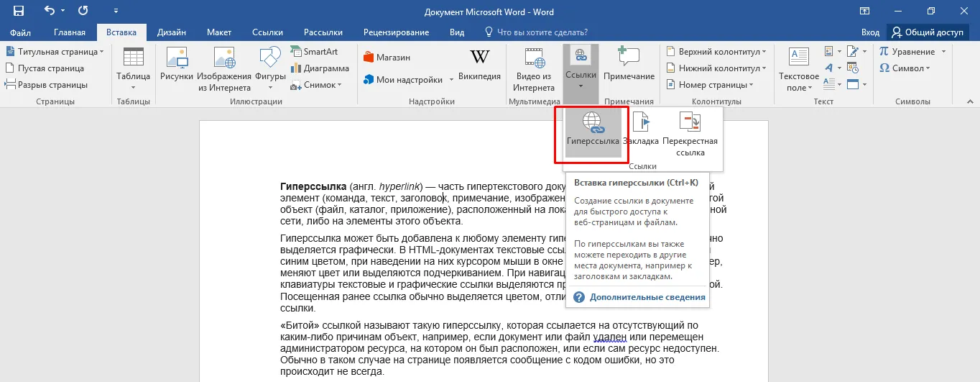Click the Википедия add-in icon
Image resolution: width=980 pixels, height=382 pixels.
[479, 65]
